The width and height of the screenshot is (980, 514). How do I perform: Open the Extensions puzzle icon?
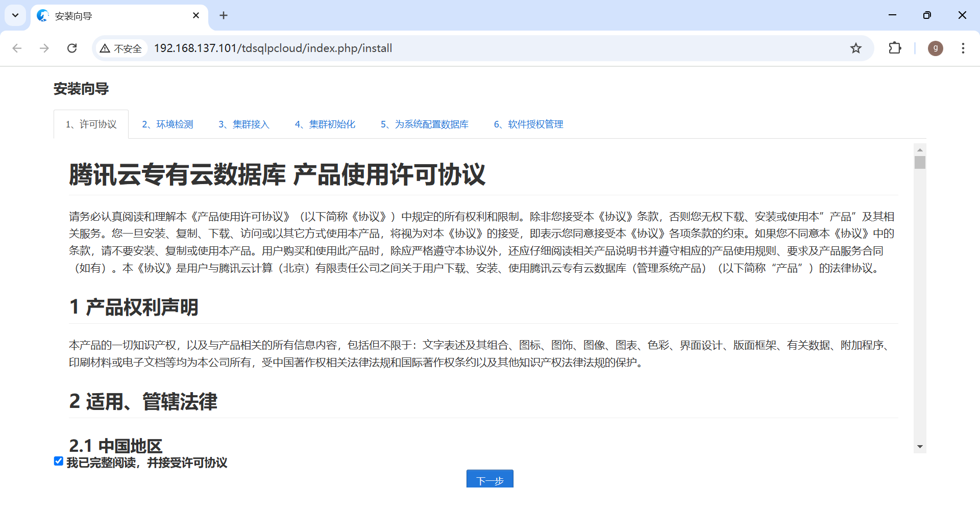(x=895, y=48)
